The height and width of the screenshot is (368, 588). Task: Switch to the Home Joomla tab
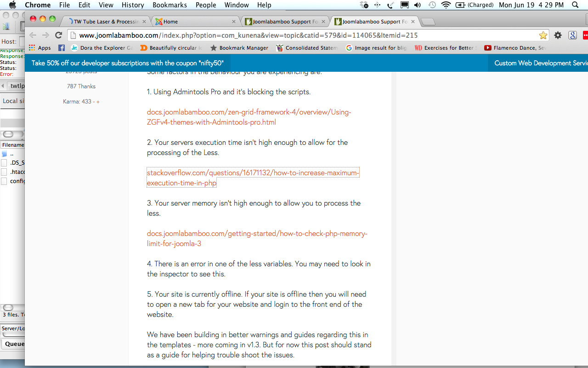coord(195,22)
